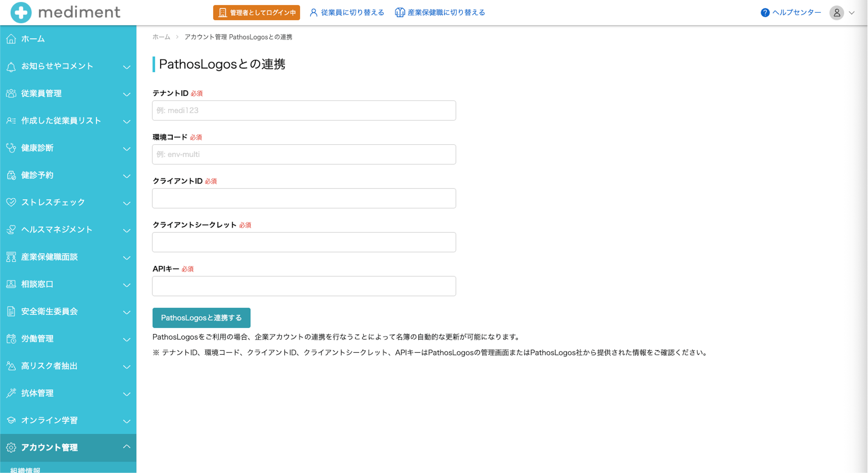Image resolution: width=868 pixels, height=473 pixels.
Task: Click the PathosLogosと連携する button
Action: click(x=201, y=317)
